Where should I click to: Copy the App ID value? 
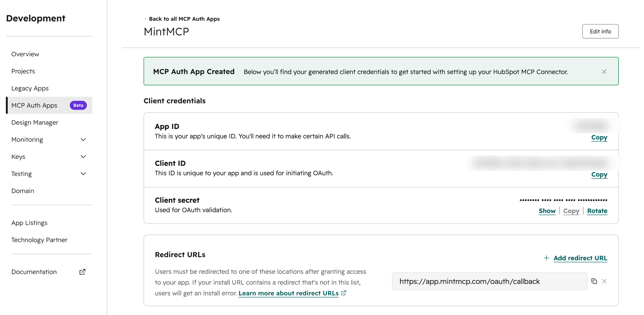[x=599, y=138]
